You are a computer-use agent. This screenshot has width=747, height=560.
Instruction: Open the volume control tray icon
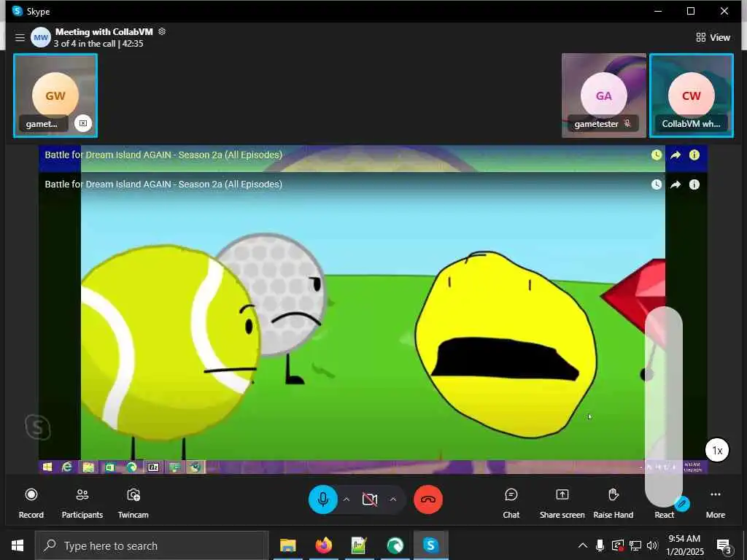click(x=652, y=545)
